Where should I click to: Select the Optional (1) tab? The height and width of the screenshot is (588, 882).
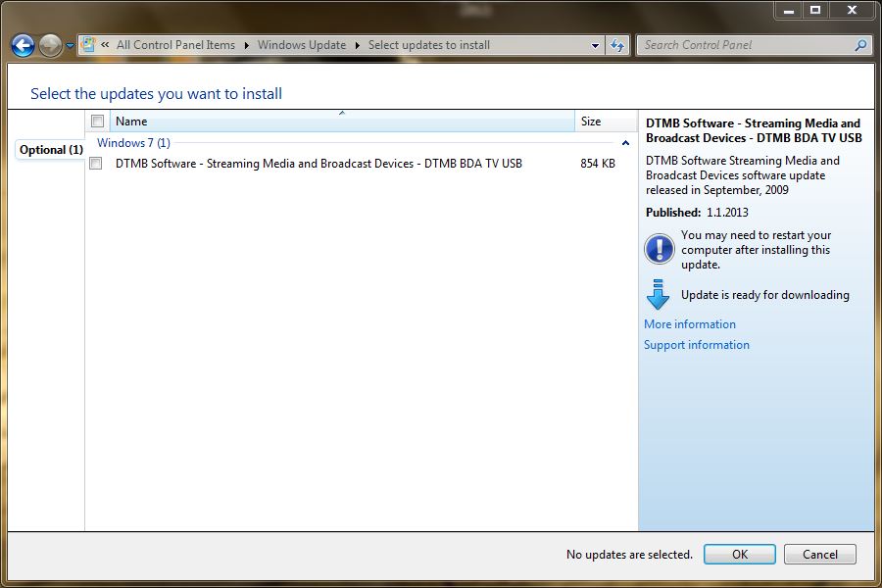(x=51, y=150)
